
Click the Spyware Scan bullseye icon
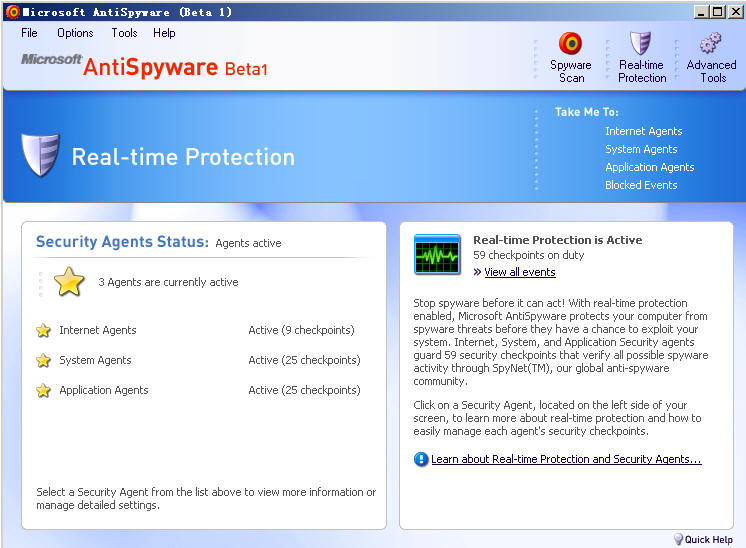(570, 44)
